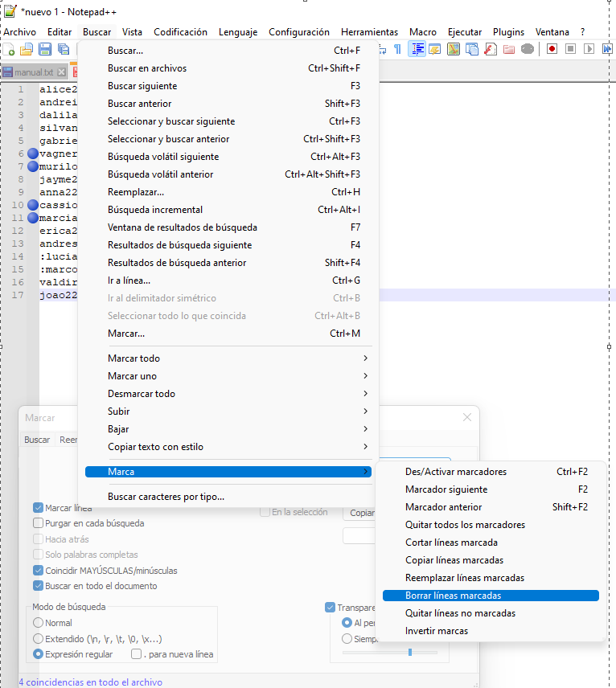Toggle the Indent Guide toolbar icon
This screenshot has width=616, height=688.
coord(417,49)
